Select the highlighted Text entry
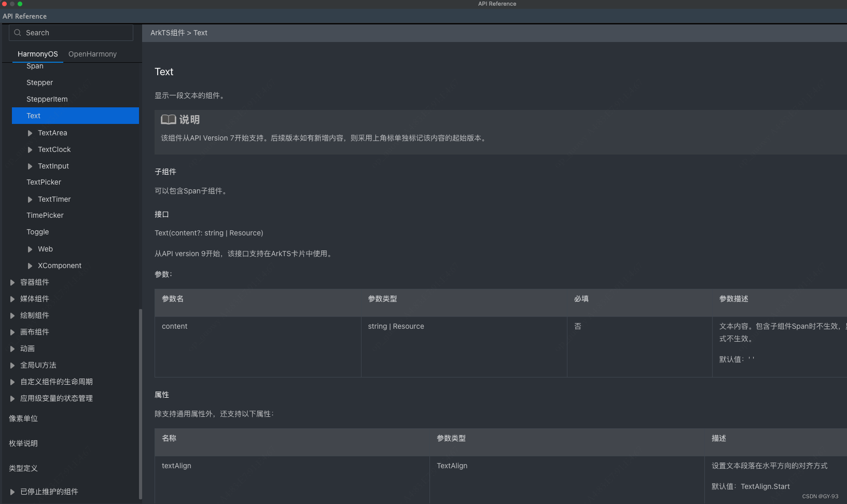 [75, 116]
